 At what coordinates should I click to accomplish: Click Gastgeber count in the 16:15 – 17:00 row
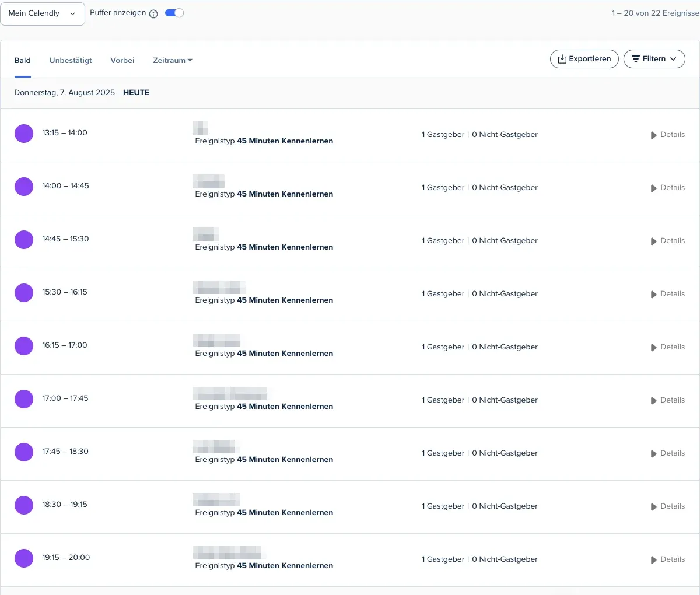coord(443,347)
